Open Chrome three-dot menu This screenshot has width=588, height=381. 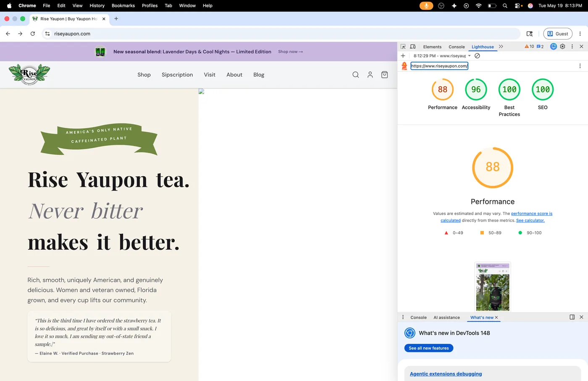[580, 34]
